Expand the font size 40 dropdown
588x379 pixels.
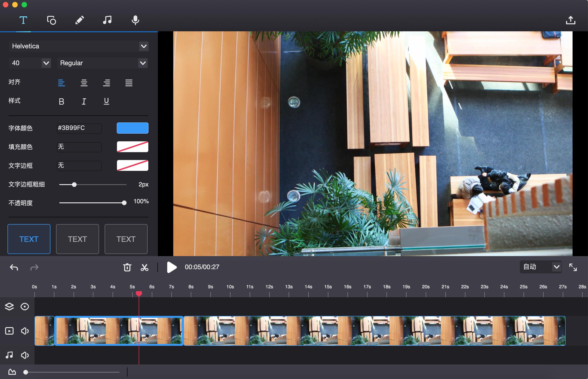(x=46, y=63)
